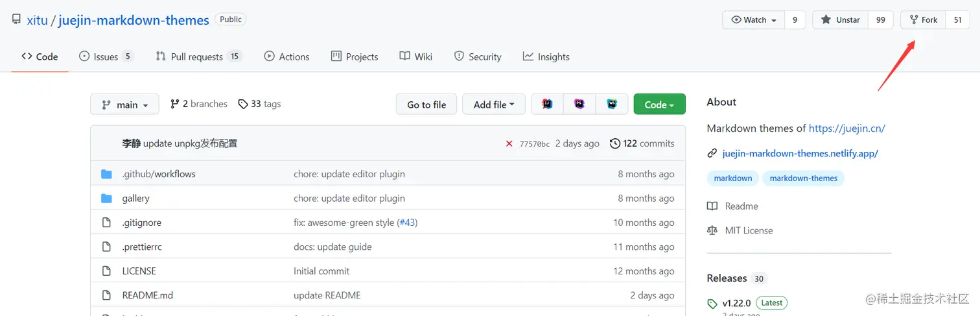Screen dimensions: 980x316
Task: Open commit hash 77570bc
Action: 535,144
